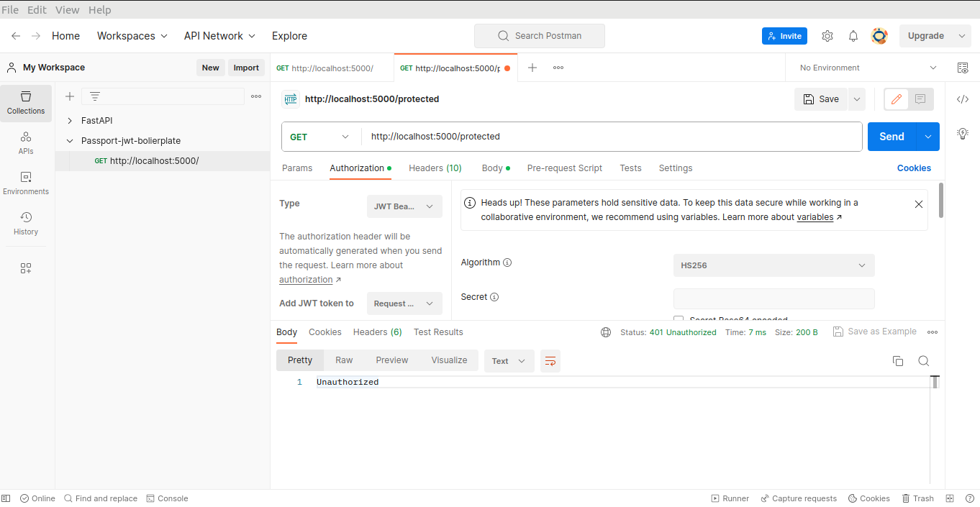Click the Send button

[x=891, y=137]
